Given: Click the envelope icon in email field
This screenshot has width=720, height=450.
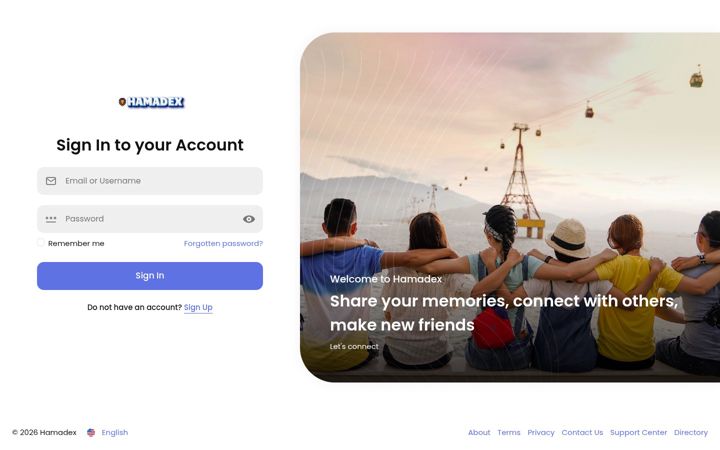Looking at the screenshot, I should click(x=51, y=181).
